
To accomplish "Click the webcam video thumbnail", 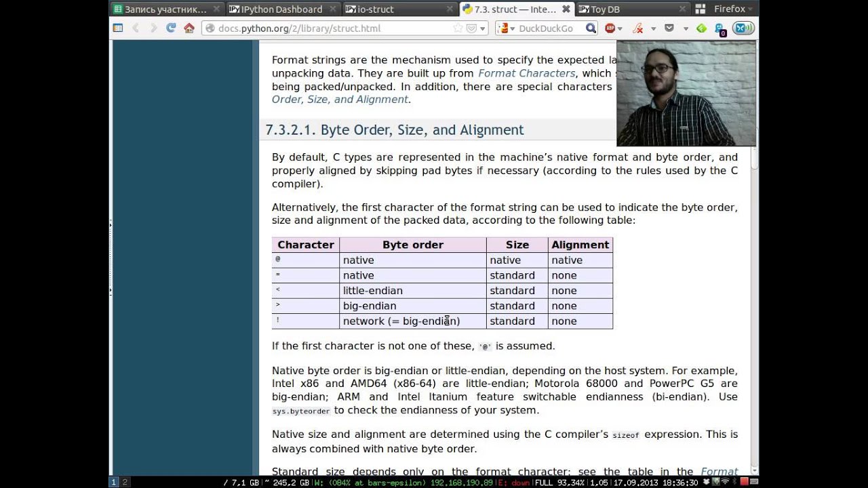I will [x=686, y=94].
